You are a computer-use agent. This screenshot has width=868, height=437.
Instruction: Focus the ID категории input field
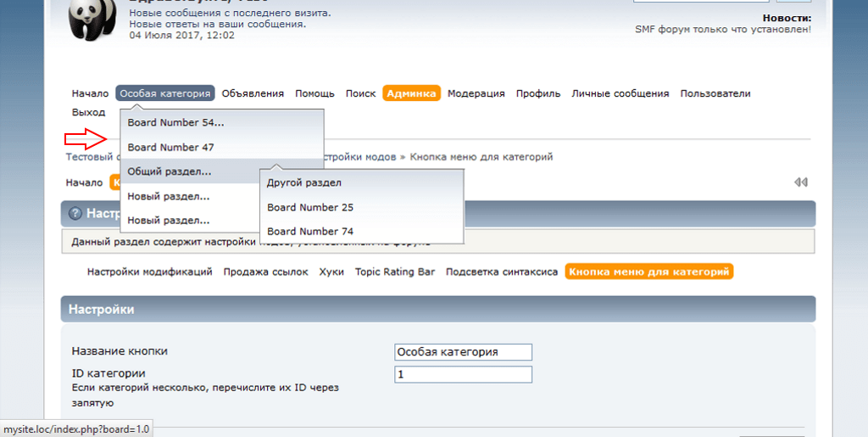(463, 375)
